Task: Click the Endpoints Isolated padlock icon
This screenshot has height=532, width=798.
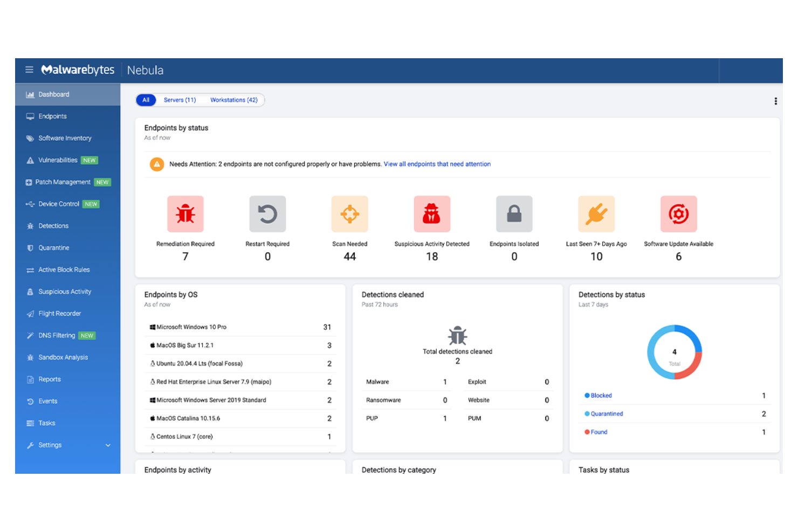Action: coord(514,213)
